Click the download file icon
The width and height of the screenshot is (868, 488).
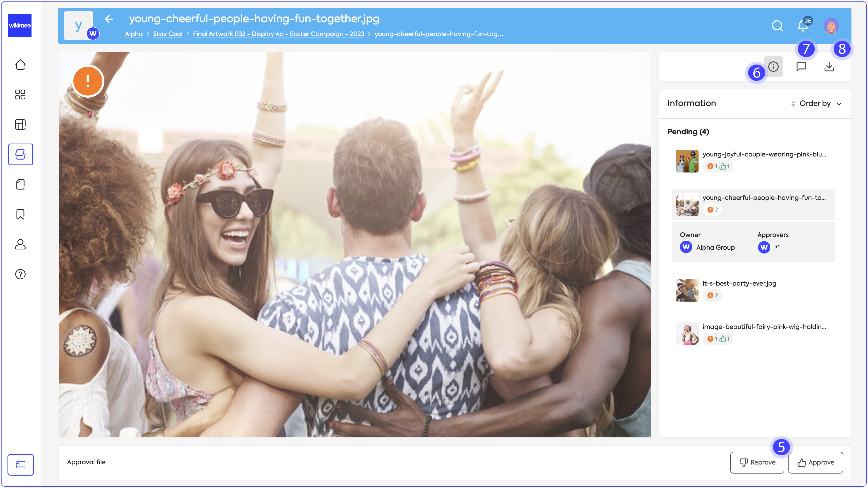click(829, 66)
